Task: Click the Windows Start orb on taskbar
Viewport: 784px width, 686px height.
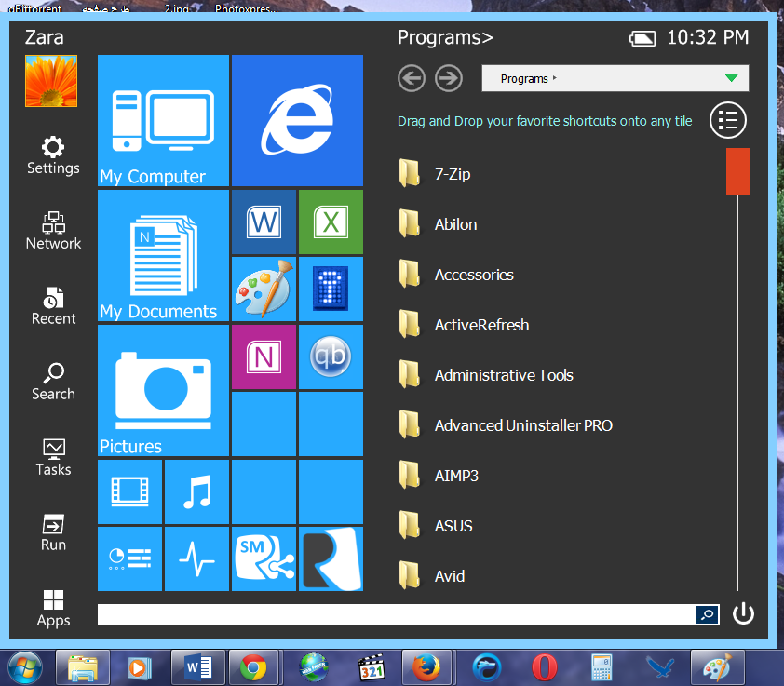Action: (x=25, y=668)
